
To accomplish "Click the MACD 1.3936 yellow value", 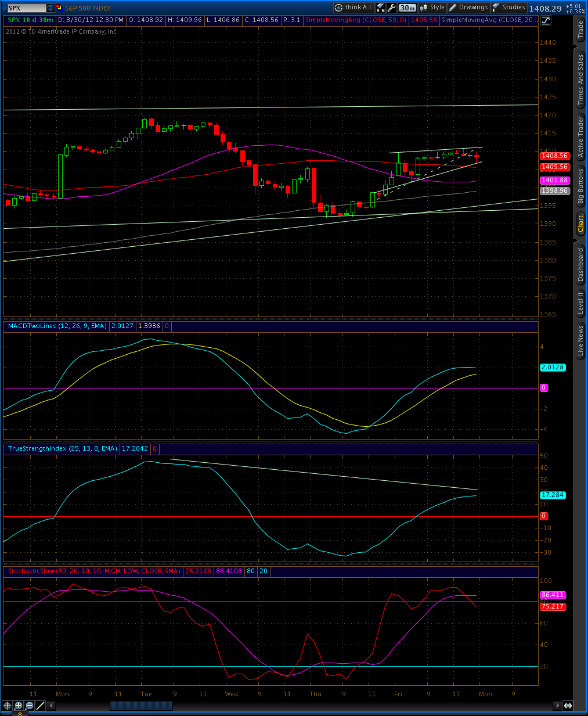I will [x=149, y=326].
